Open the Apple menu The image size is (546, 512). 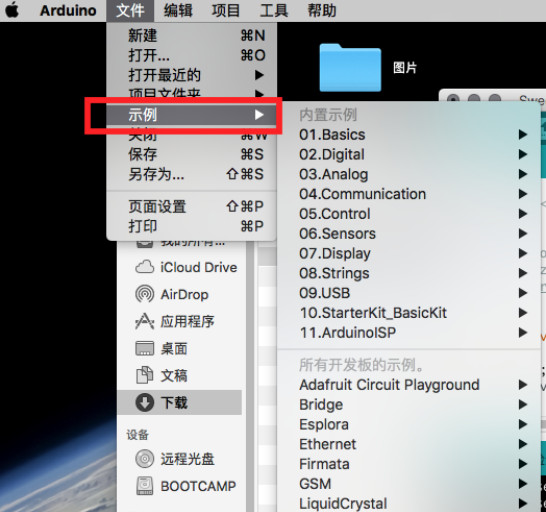tap(12, 10)
